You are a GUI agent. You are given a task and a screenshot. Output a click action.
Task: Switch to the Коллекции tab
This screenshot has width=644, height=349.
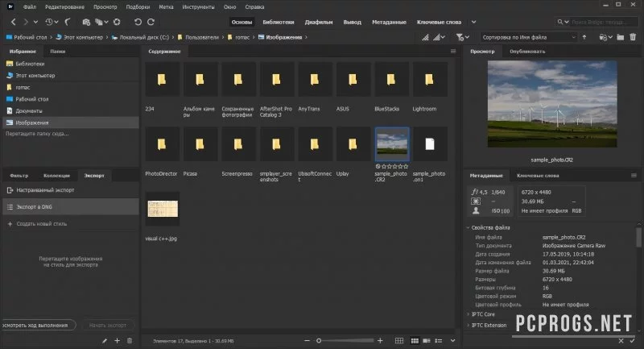(x=56, y=176)
